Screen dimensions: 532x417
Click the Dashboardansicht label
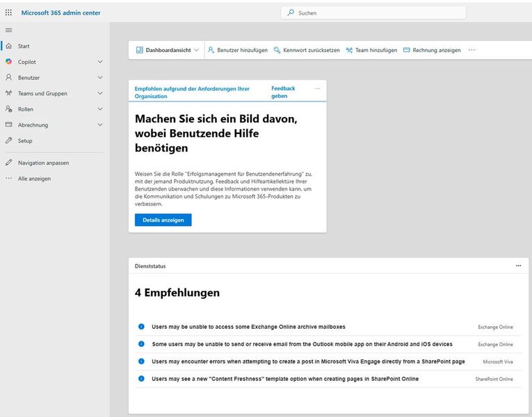168,50
